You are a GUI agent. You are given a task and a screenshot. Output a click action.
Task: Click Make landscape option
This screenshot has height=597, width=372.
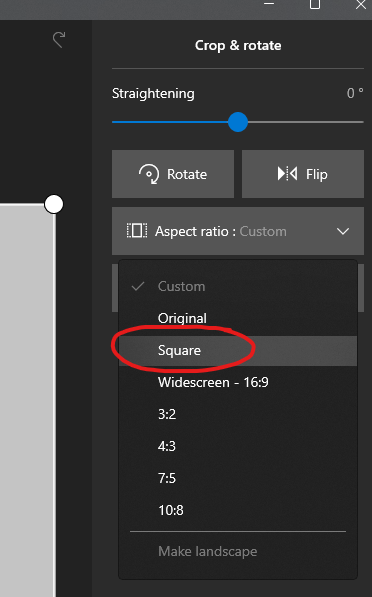[x=238, y=551]
